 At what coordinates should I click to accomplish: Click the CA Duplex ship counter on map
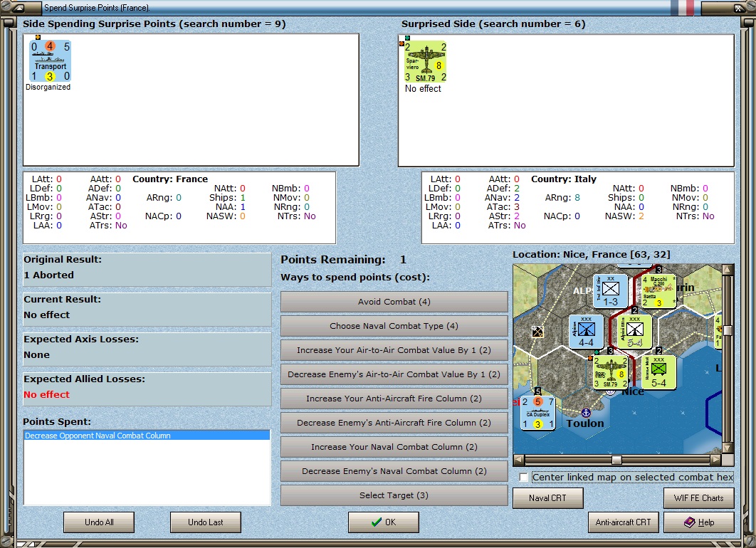tap(537, 413)
